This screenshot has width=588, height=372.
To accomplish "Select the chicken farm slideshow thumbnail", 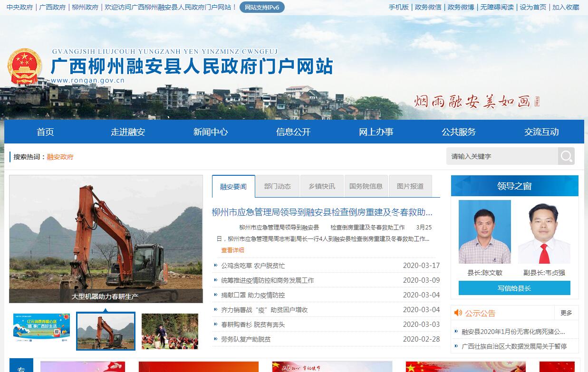I will (170, 331).
